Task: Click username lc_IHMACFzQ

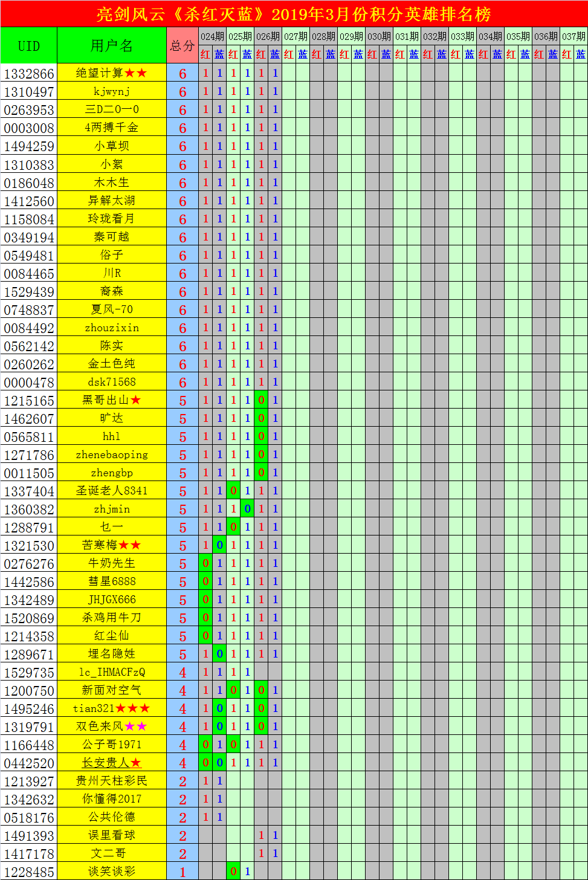Action: pos(112,671)
